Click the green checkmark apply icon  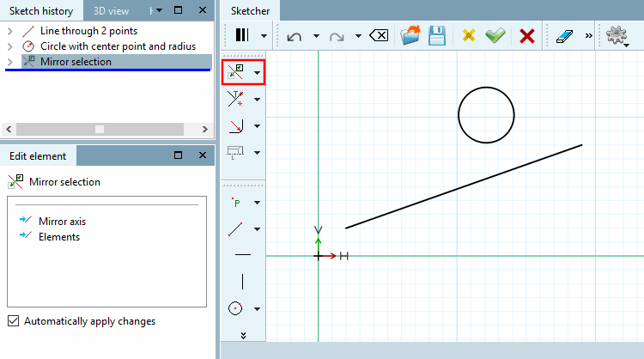pyautogui.click(x=495, y=36)
